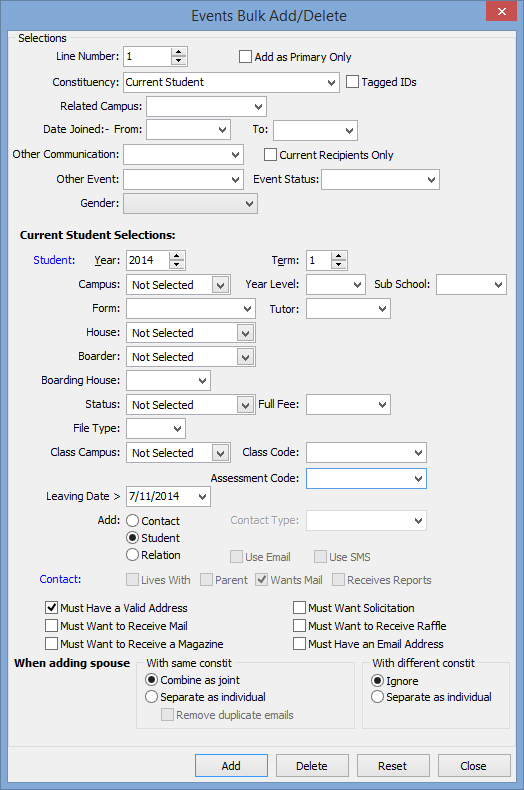
Task: Open the Constituency dropdown
Action: [x=331, y=82]
